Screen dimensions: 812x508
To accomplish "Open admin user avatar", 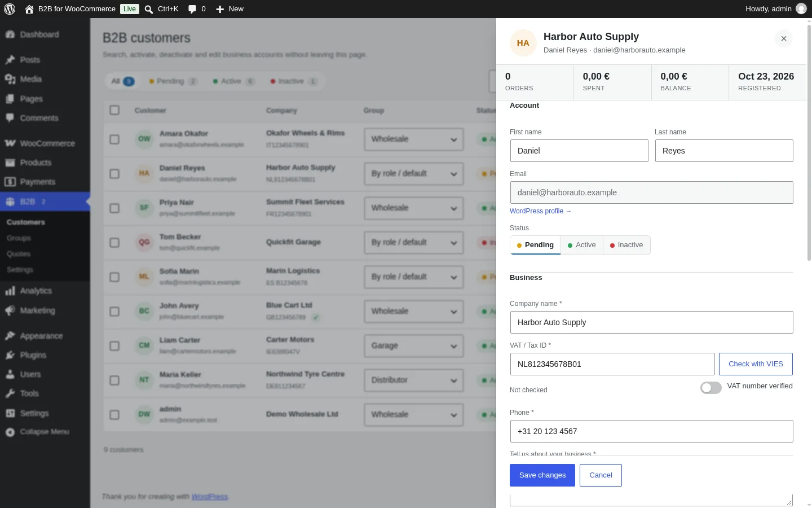I will pos(801,9).
